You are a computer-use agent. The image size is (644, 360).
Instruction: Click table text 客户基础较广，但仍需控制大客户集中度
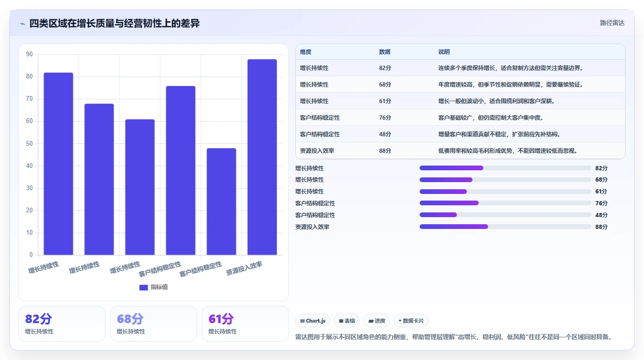point(492,118)
